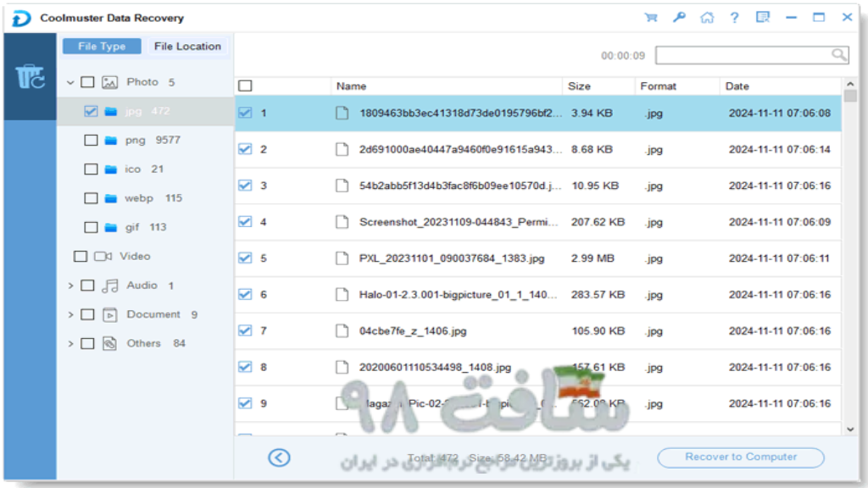
Task: Click the vertical scrollbar thumb
Action: (x=850, y=96)
